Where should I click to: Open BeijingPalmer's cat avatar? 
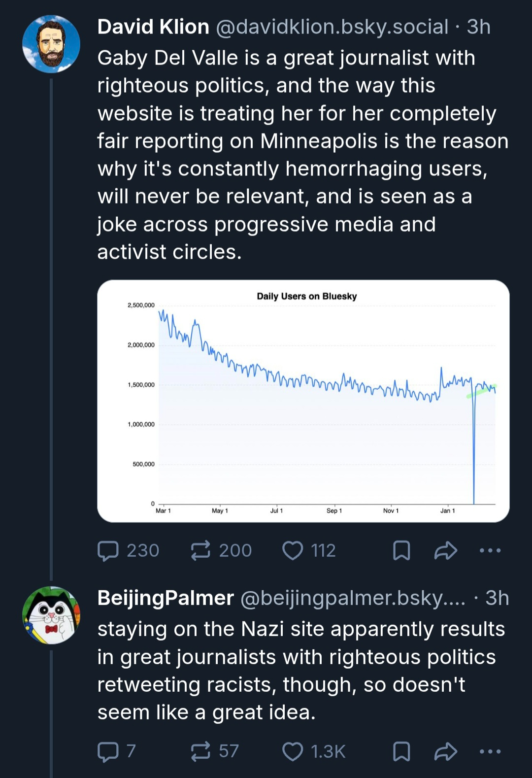click(51, 615)
